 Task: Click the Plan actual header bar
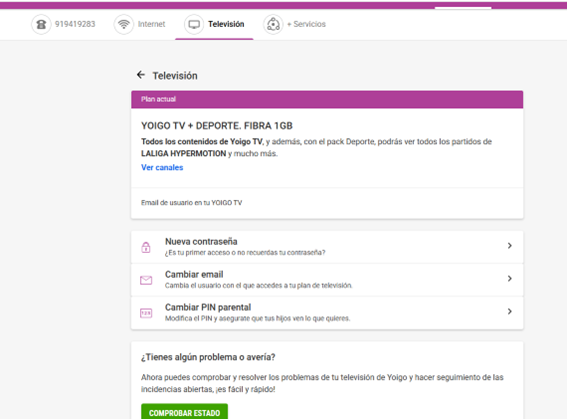click(327, 99)
